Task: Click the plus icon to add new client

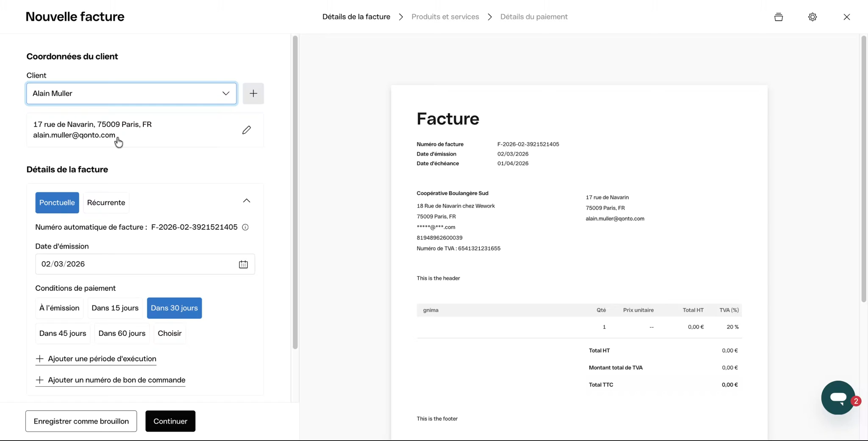Action: click(253, 93)
